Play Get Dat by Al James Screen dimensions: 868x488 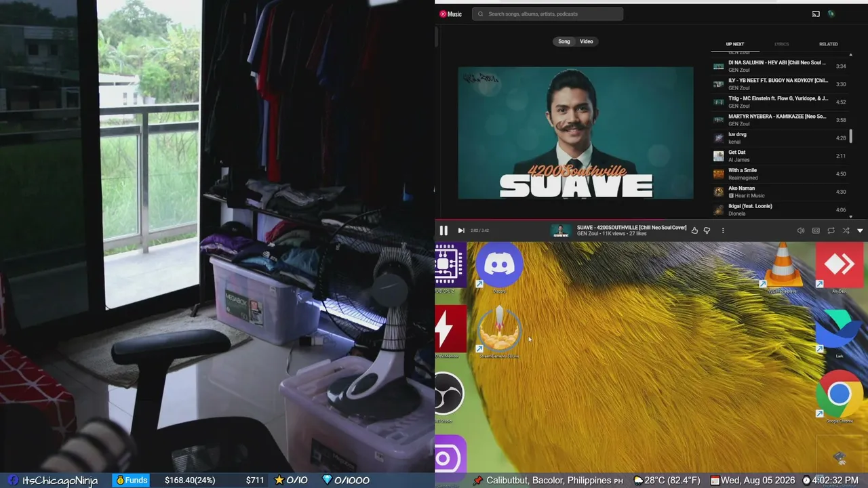780,156
